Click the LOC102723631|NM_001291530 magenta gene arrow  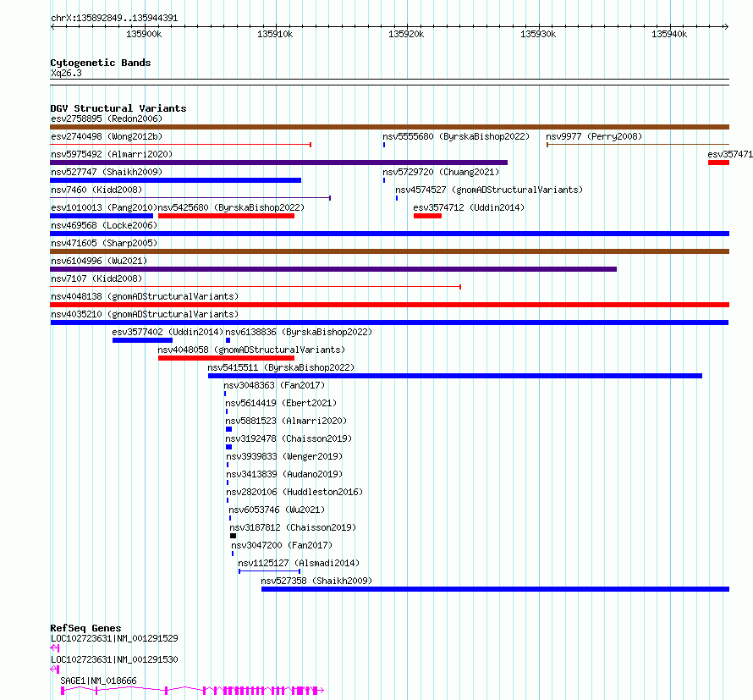click(55, 670)
